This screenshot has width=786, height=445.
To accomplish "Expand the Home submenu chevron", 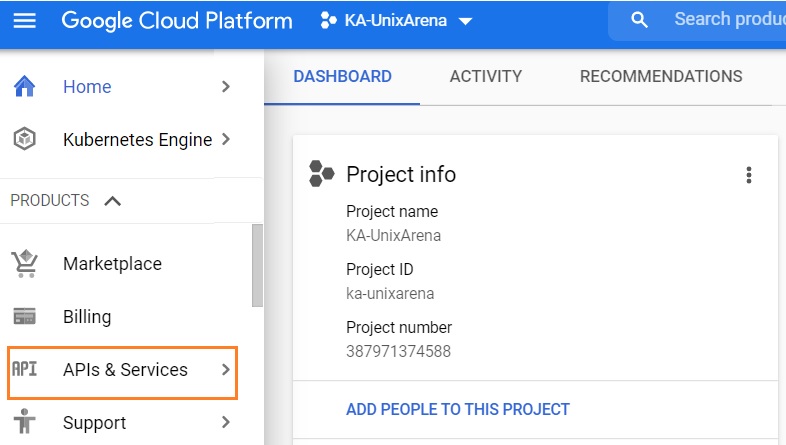I will tap(226, 87).
